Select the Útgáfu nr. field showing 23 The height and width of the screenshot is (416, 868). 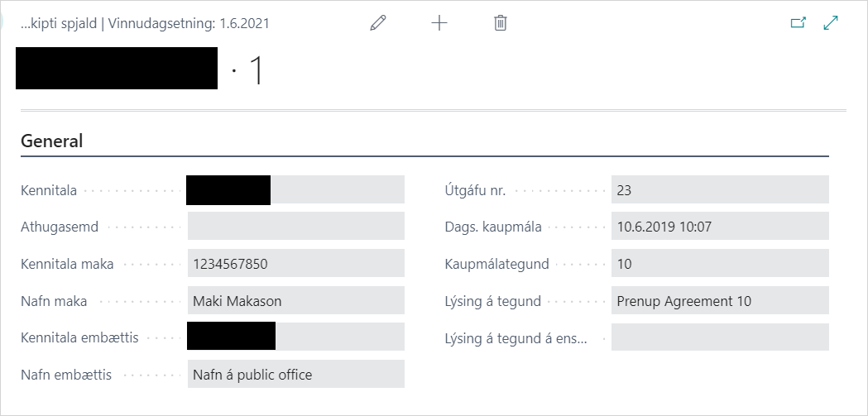719,190
